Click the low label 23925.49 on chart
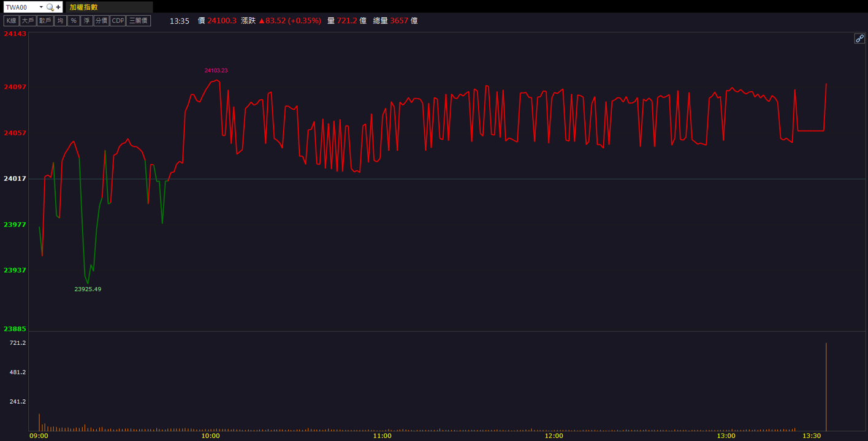Viewport: 868px width, 441px height. tap(88, 289)
